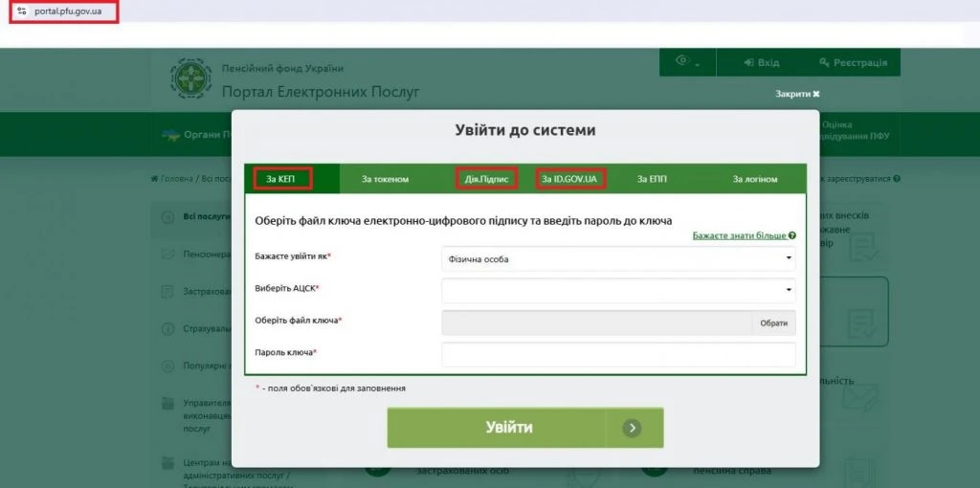
Task: Click the Центрам надання folder icon
Action: [x=167, y=463]
